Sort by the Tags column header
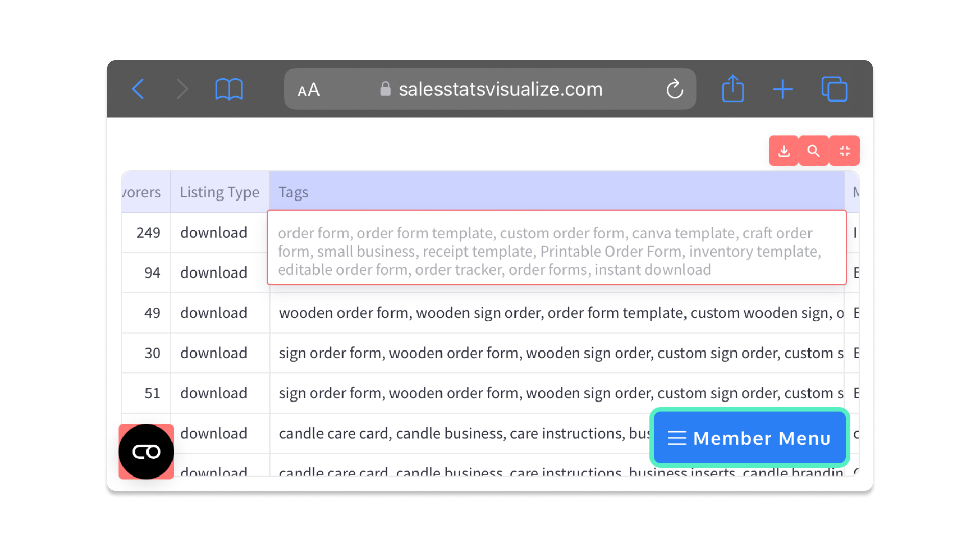Viewport: 980px width, 551px height. pos(556,192)
